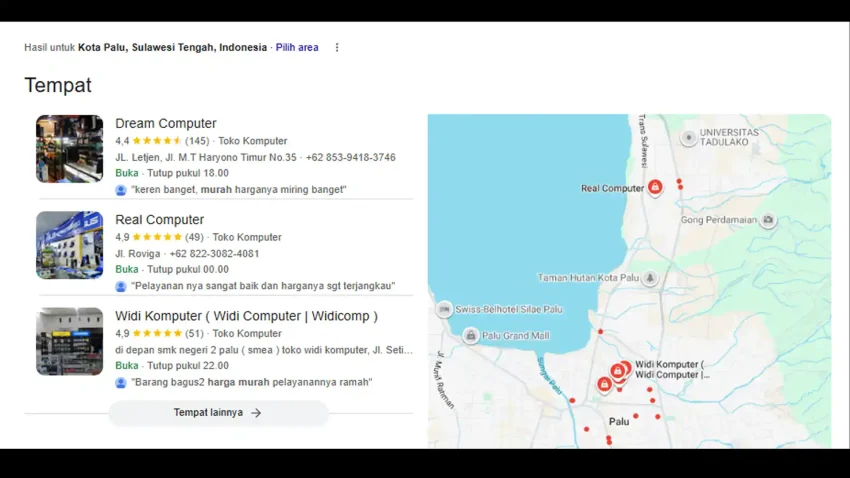
Task: Click the Pilih area link
Action: point(297,48)
